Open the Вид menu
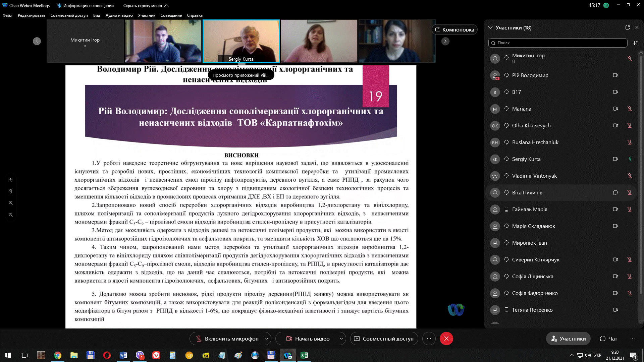Viewport: 644px width, 362px height. (97, 15)
